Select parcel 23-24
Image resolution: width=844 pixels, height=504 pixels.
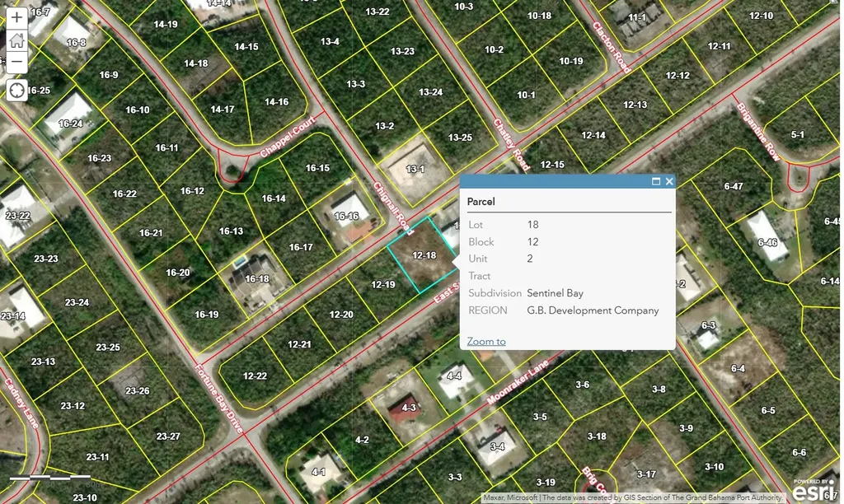coord(77,302)
